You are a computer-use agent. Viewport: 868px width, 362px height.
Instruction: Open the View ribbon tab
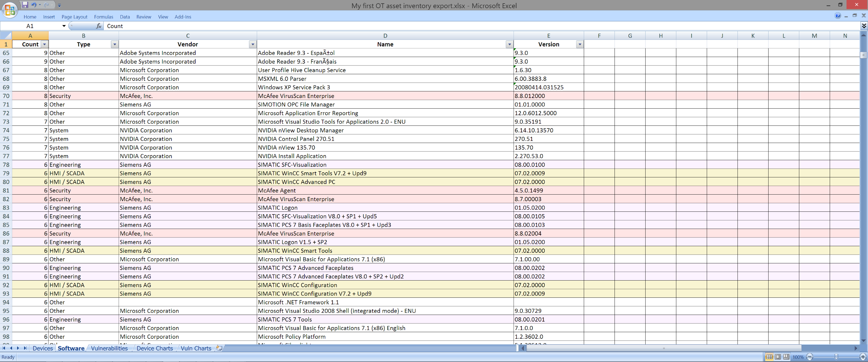pos(163,17)
